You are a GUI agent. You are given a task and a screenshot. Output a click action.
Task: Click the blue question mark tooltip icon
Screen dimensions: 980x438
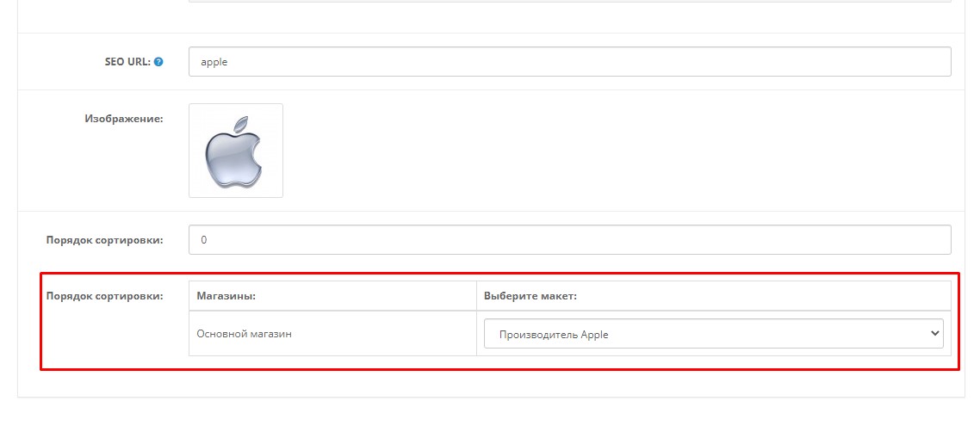[158, 62]
